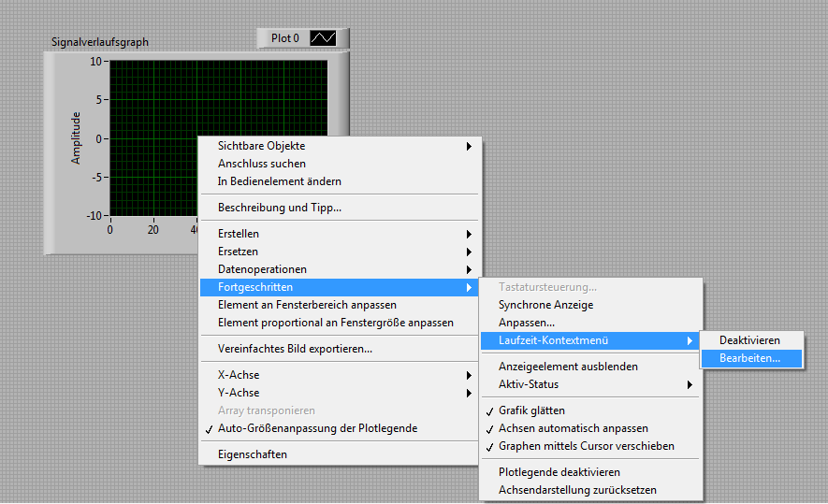Choose Plotlegende deaktivieren

(590, 472)
